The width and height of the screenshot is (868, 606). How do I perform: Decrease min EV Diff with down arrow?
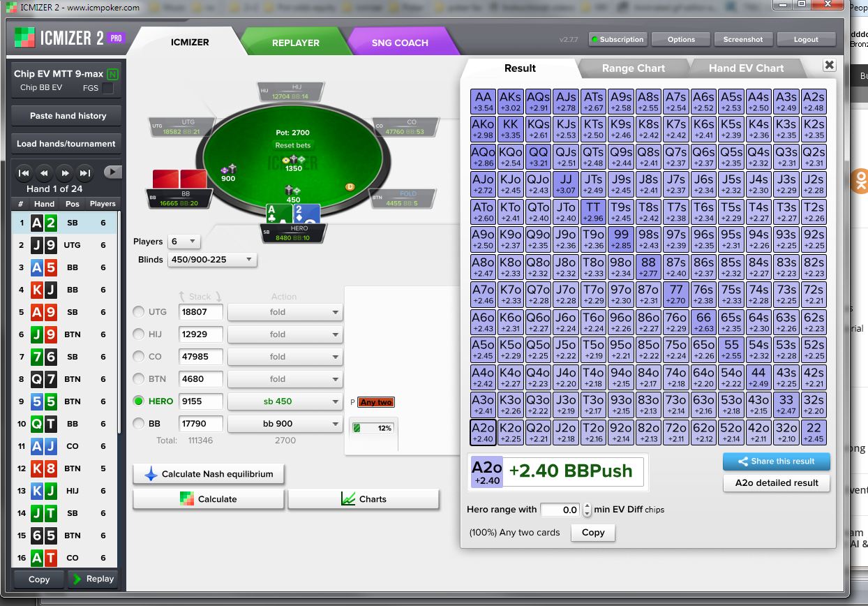point(588,514)
